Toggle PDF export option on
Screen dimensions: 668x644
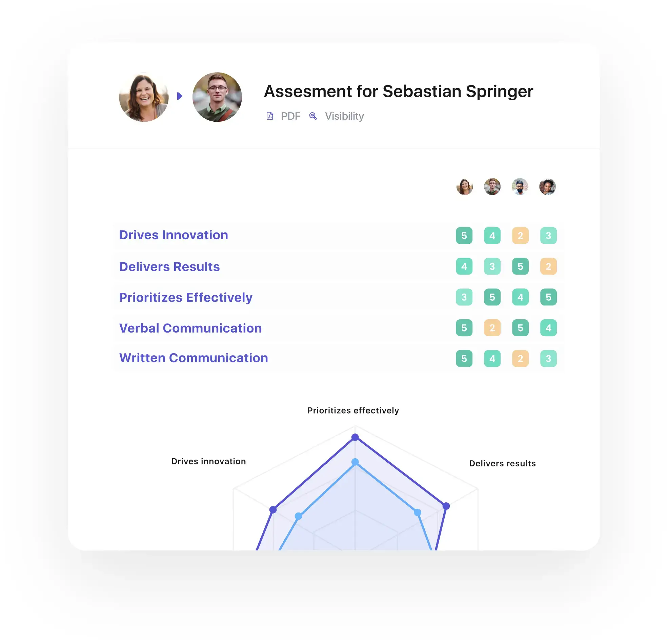[x=283, y=116]
